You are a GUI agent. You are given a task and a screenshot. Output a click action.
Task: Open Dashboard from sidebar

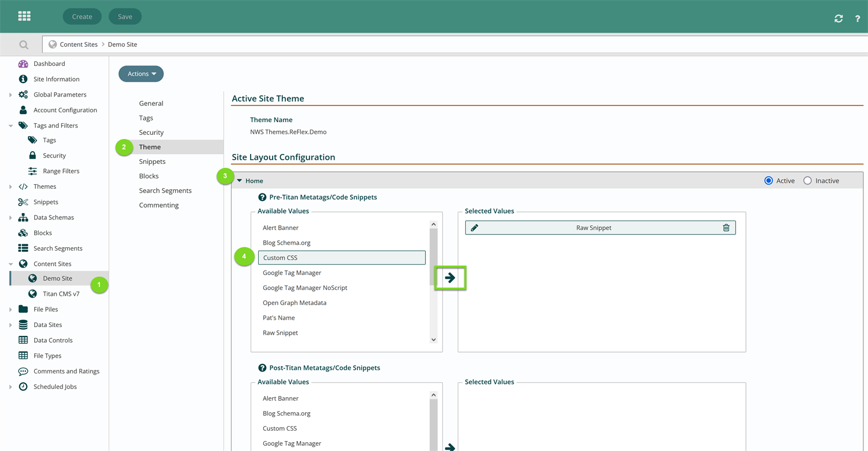click(x=49, y=64)
